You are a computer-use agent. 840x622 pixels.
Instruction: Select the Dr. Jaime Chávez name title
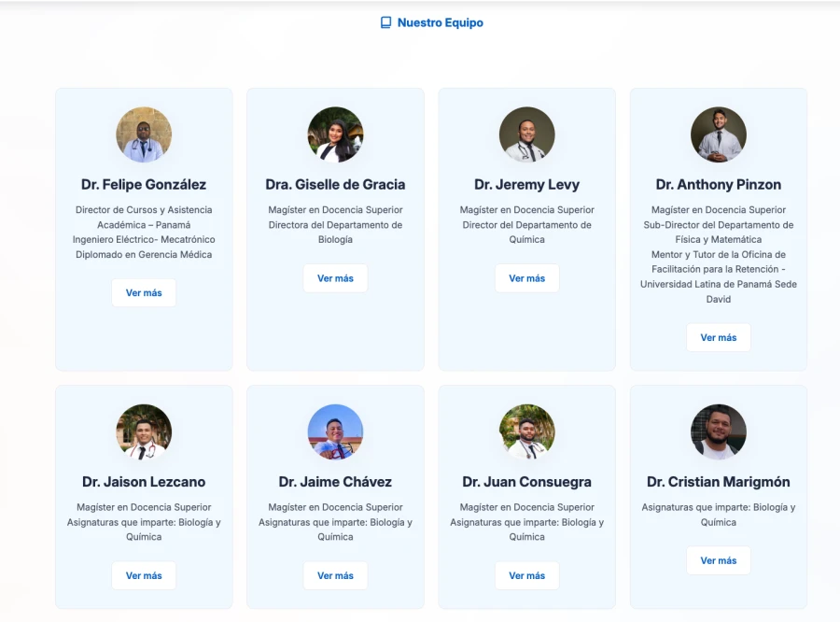[335, 482]
